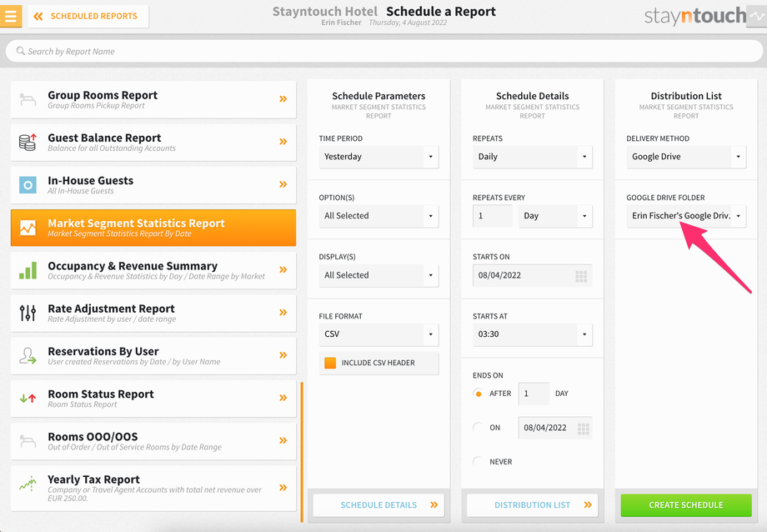Click the Ends On date field

[555, 428]
